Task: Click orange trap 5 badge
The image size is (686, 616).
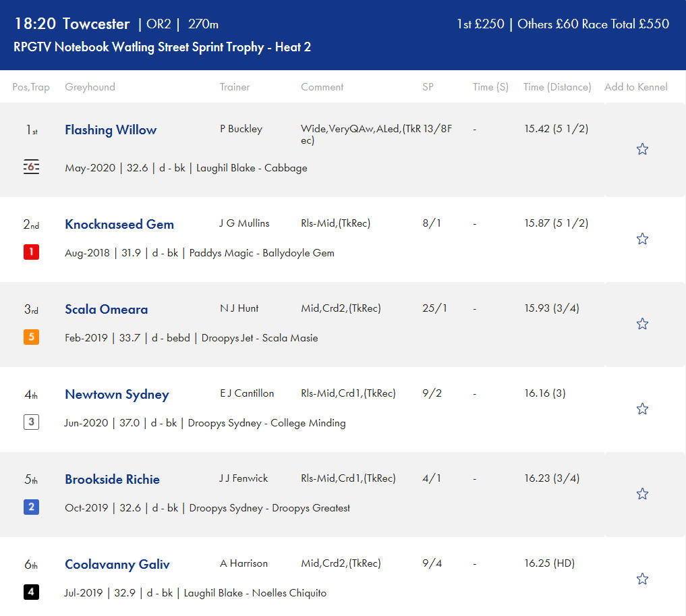Action: coord(31,337)
